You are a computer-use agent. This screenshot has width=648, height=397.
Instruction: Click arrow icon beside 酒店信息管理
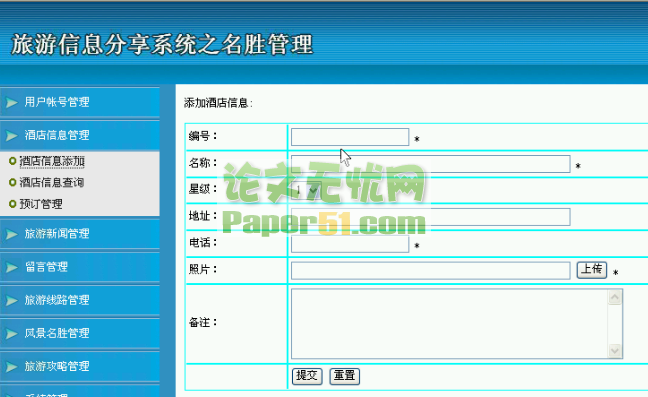pyautogui.click(x=12, y=135)
